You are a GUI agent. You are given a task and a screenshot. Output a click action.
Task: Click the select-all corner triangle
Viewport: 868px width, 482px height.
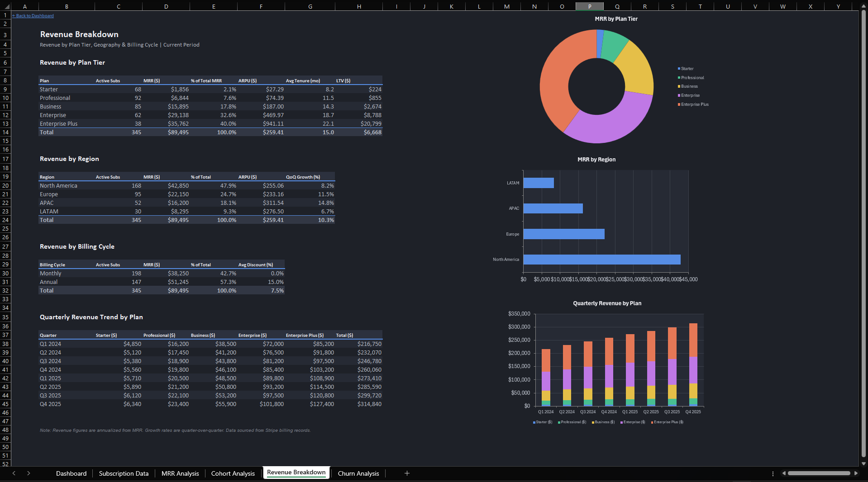pyautogui.click(x=5, y=6)
